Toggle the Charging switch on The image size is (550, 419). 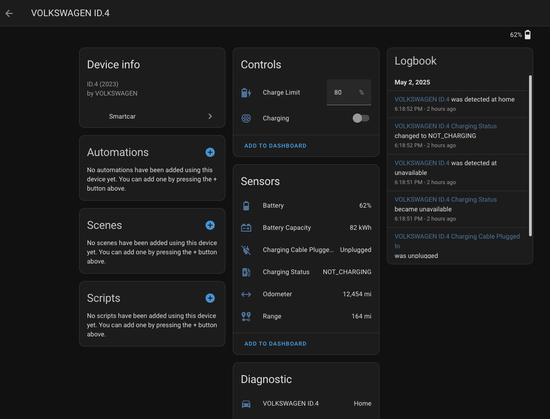coord(361,118)
